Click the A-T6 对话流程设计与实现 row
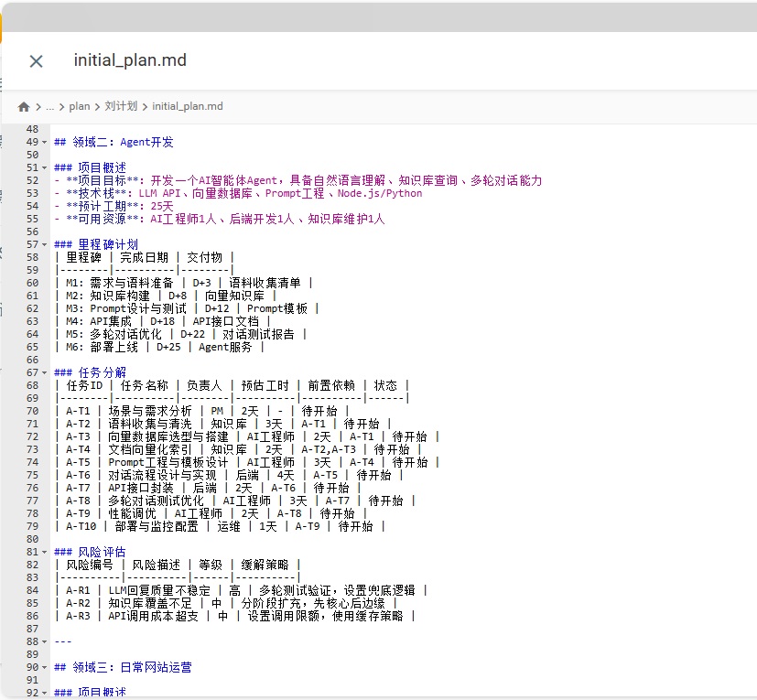The height and width of the screenshot is (700, 757). pyautogui.click(x=228, y=475)
